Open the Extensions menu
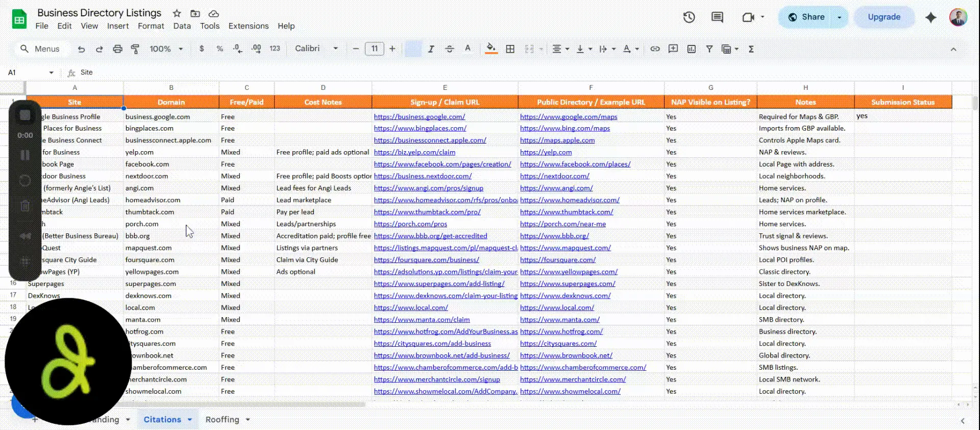980x430 pixels. coord(248,26)
